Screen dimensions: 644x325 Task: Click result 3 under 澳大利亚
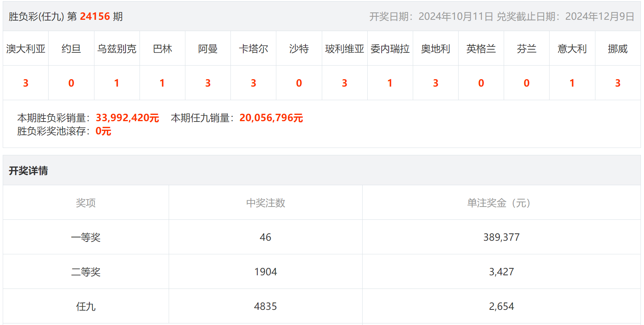coord(26,83)
